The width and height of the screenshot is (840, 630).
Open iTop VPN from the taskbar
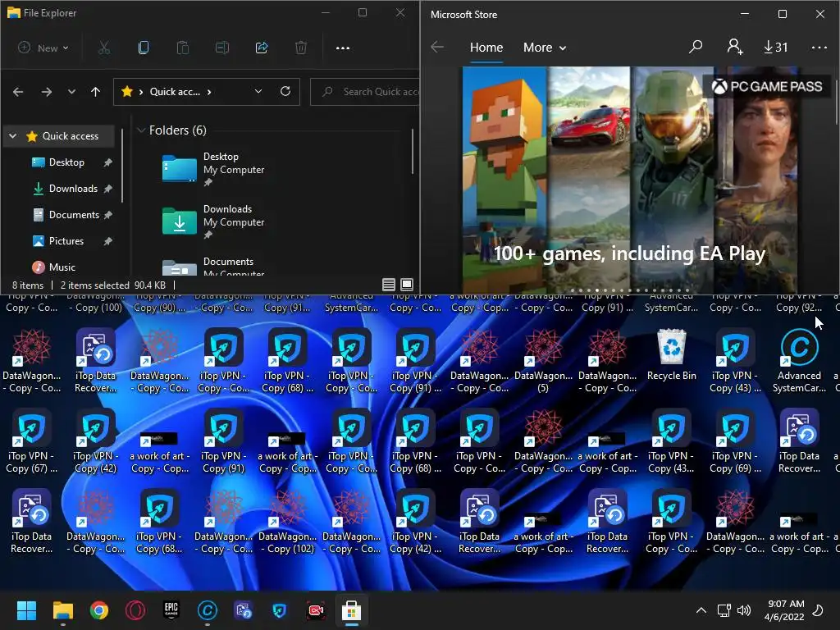(x=280, y=610)
